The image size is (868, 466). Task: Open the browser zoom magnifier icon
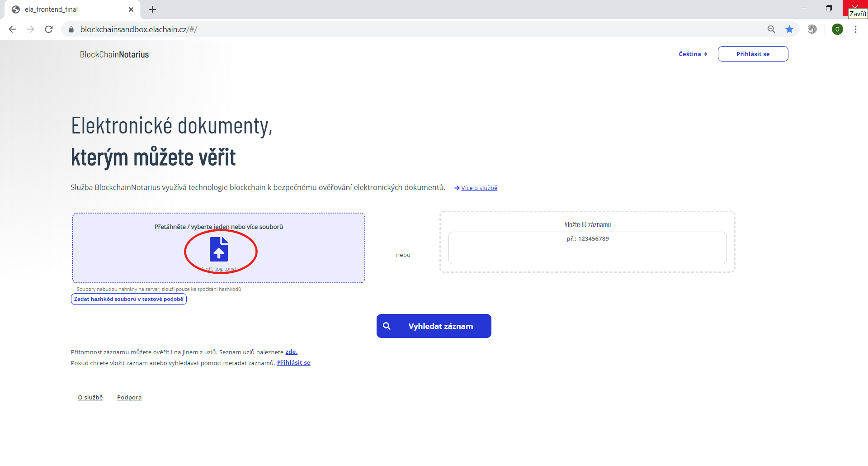point(771,29)
